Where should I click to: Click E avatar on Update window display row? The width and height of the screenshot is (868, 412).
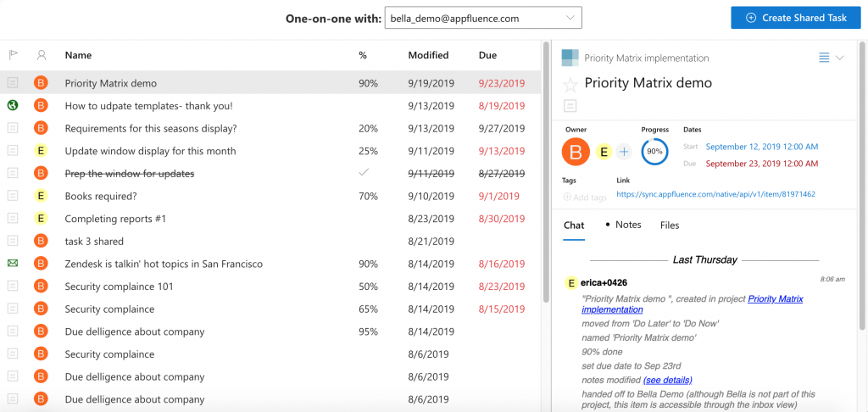click(41, 151)
